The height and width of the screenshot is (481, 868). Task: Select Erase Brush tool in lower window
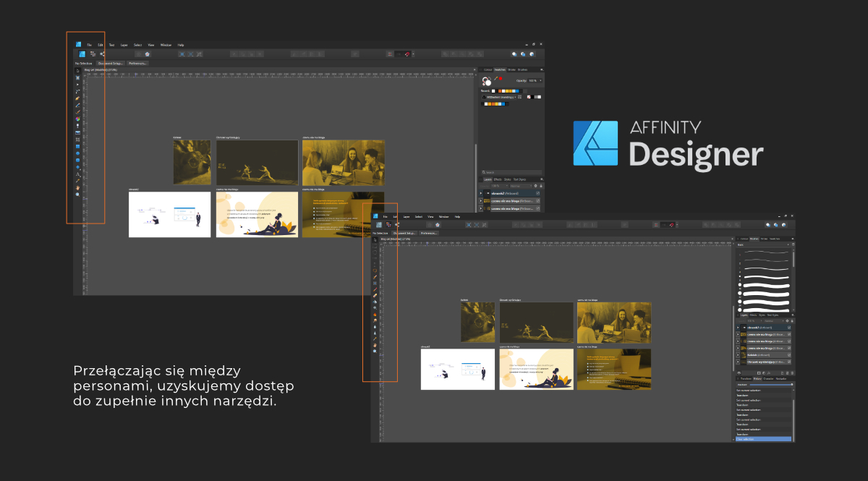coord(375,296)
